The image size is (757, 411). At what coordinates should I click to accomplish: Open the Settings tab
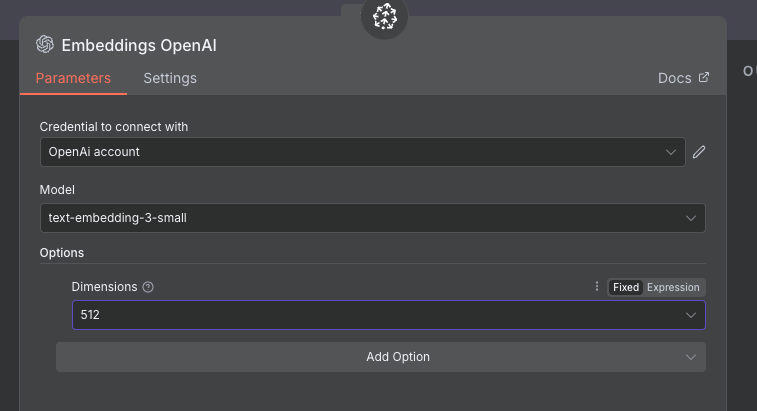(x=170, y=78)
